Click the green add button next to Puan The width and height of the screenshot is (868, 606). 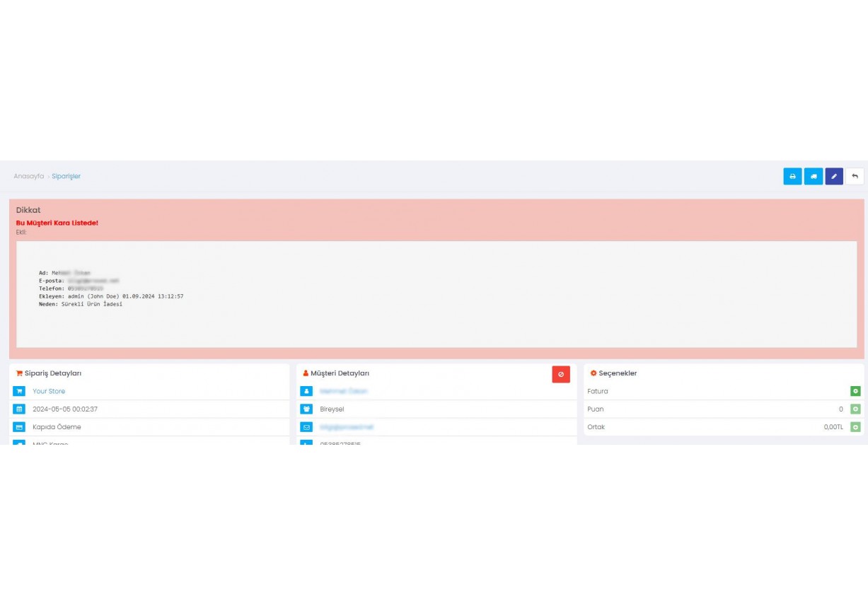pos(854,409)
